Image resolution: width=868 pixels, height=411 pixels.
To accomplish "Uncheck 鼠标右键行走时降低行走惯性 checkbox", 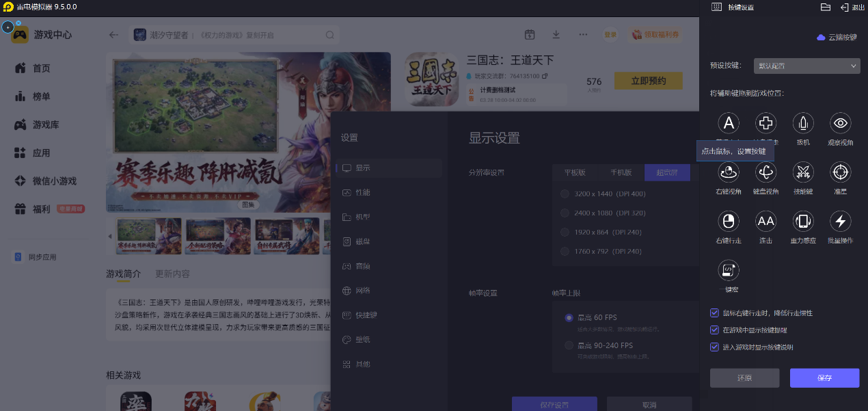I will pos(715,313).
